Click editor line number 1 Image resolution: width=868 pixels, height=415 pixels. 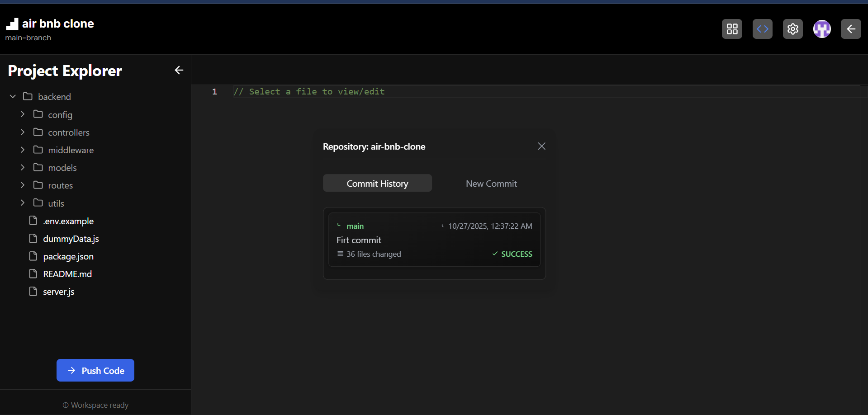pos(214,91)
